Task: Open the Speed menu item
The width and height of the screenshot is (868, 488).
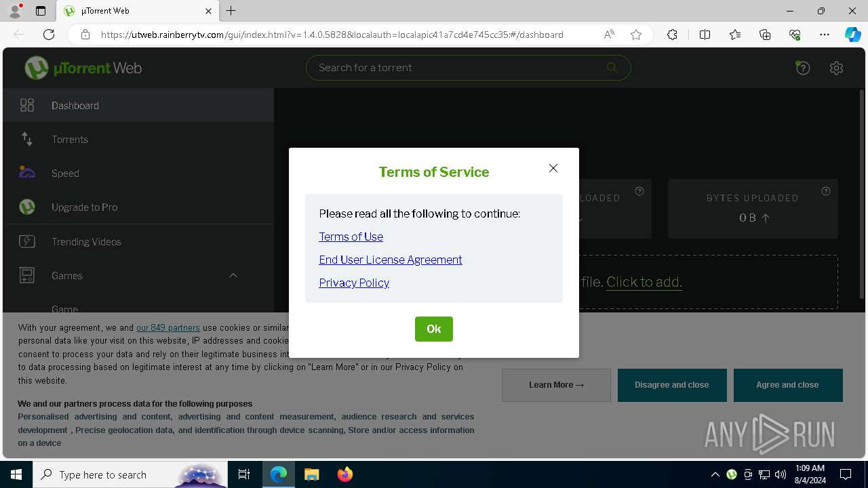Action: pos(138,173)
